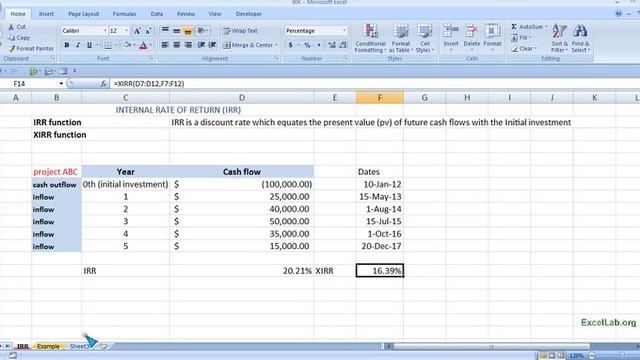Increase font size with Grow Font

pyautogui.click(x=137, y=31)
